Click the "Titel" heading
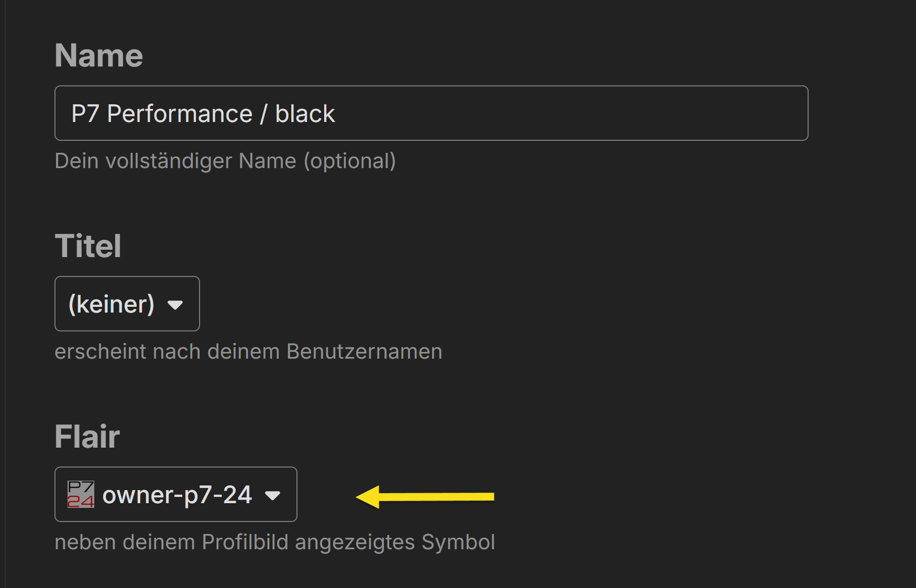The image size is (916, 588). [88, 246]
